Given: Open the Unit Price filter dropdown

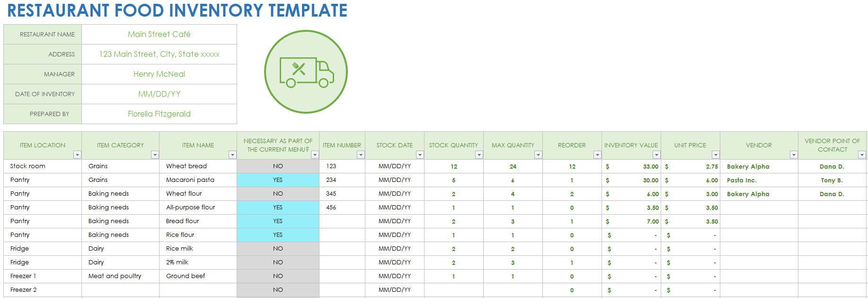Looking at the screenshot, I should tap(716, 155).
